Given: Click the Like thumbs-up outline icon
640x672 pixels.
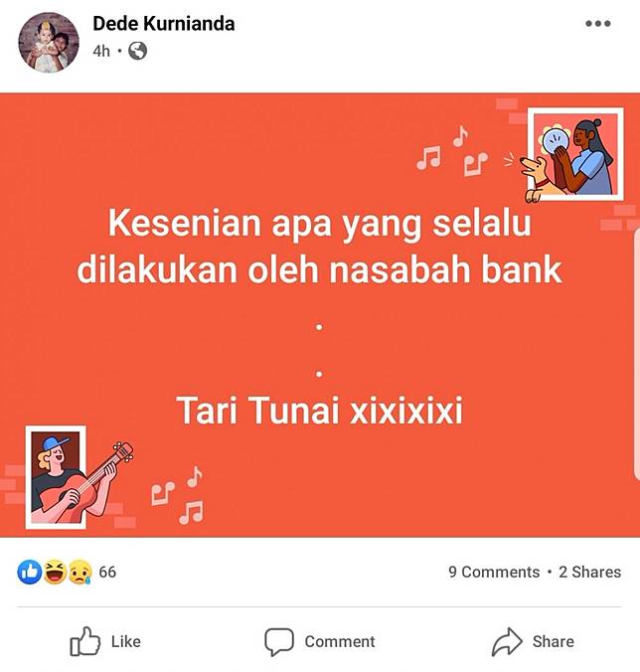Looking at the screenshot, I should (84, 641).
